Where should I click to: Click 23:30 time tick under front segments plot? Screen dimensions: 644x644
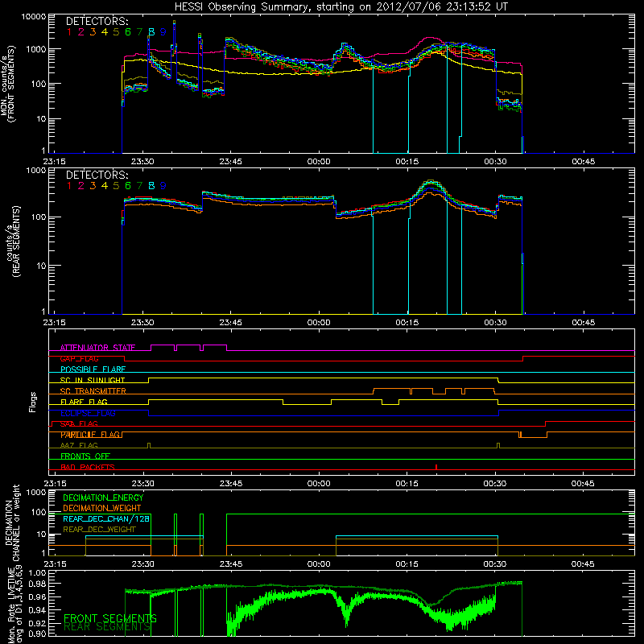[142, 162]
